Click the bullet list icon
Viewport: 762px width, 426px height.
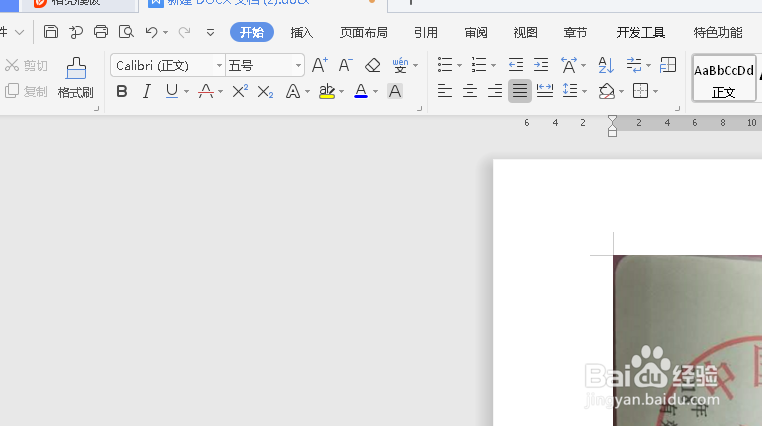(445, 65)
